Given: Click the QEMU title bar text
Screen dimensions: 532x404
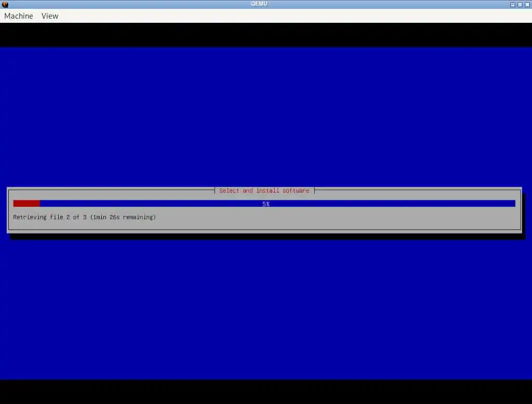Looking at the screenshot, I should point(259,4).
